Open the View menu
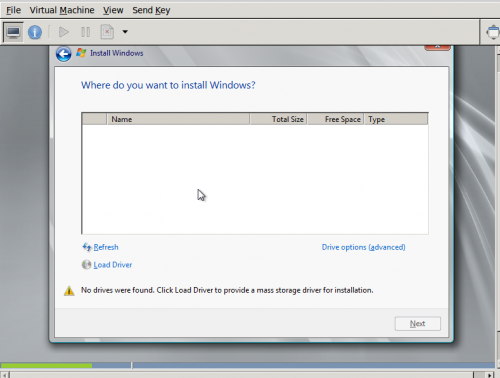 [113, 10]
